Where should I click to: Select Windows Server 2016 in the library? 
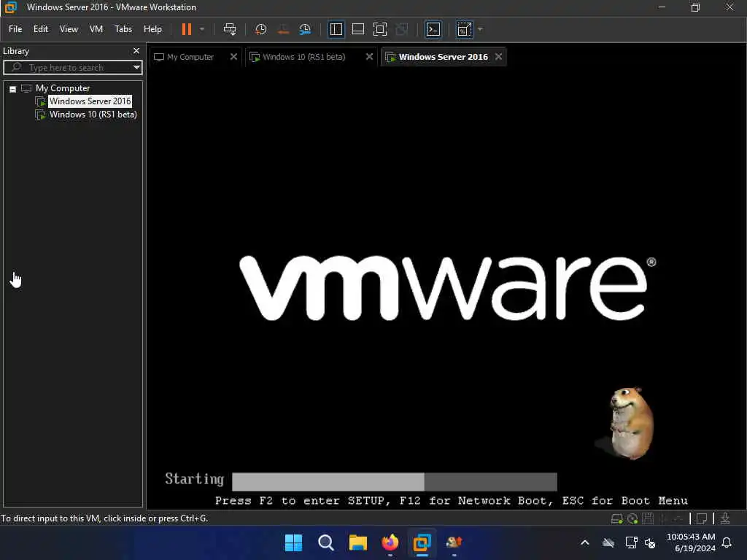[x=90, y=101]
